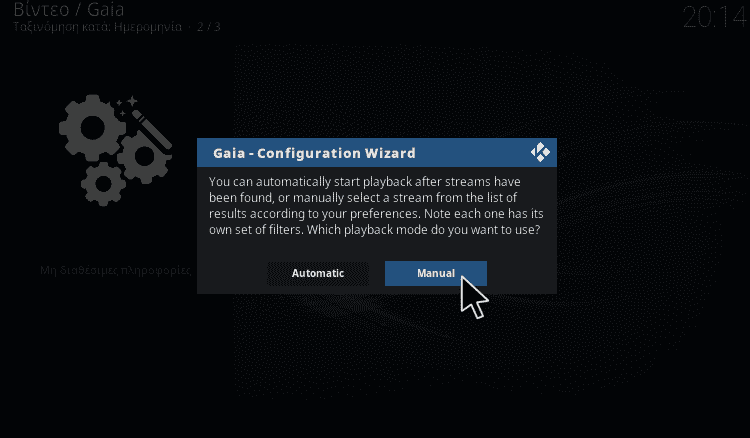Choose the Automatic playback mode button
The image size is (750, 438).
pyautogui.click(x=318, y=274)
